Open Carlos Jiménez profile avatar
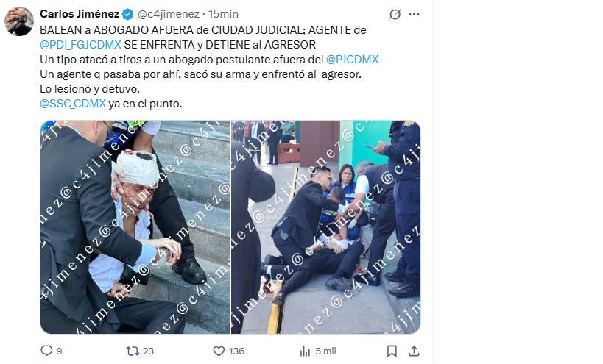This screenshot has height=364, width=603. click(x=19, y=21)
